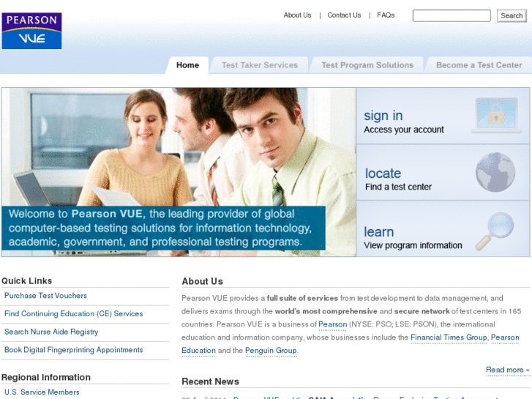Click the Search button
Image resolution: width=532 pixels, height=399 pixels.
pyautogui.click(x=512, y=15)
